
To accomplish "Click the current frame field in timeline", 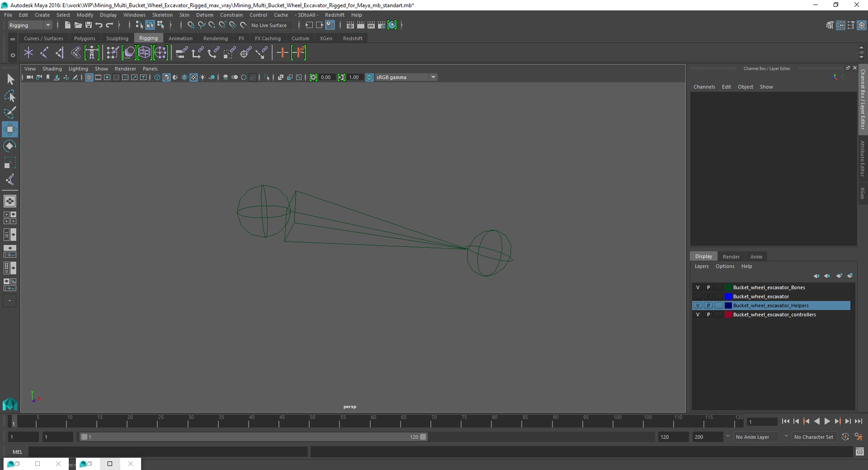I will point(762,422).
